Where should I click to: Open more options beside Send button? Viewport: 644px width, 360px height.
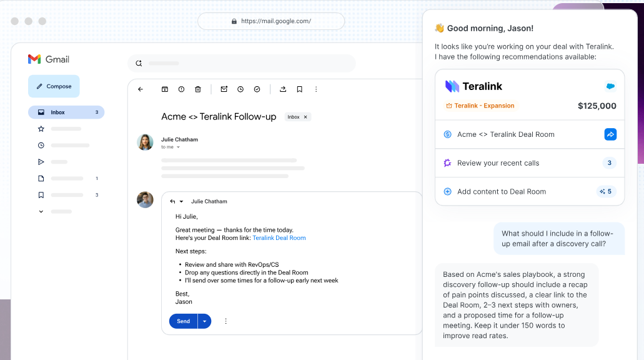click(x=225, y=321)
